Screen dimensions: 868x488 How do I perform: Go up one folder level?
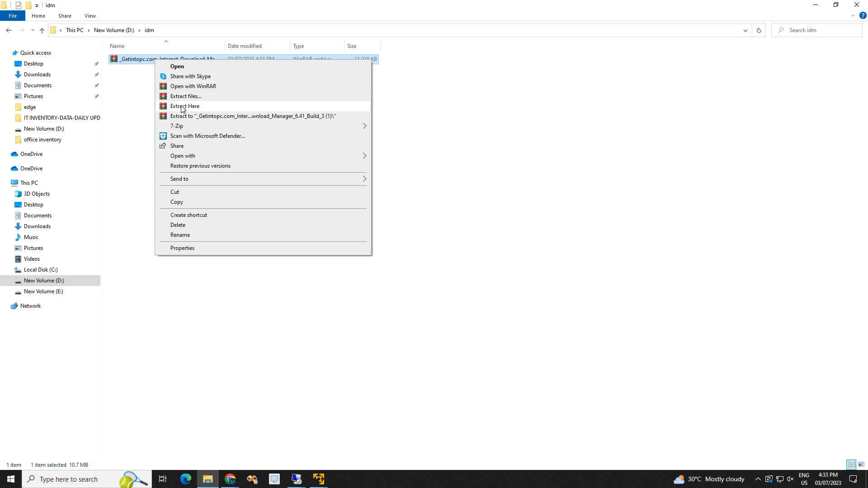[42, 30]
